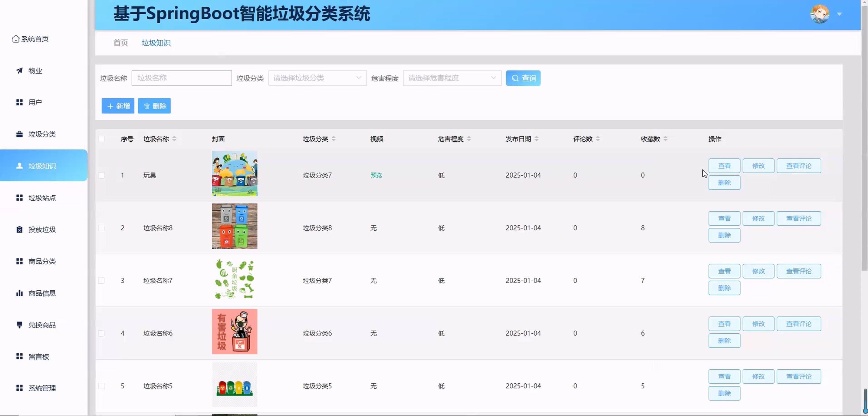The height and width of the screenshot is (416, 868).
Task: Select the checkbox for 垃圾名称7 row
Action: [101, 280]
